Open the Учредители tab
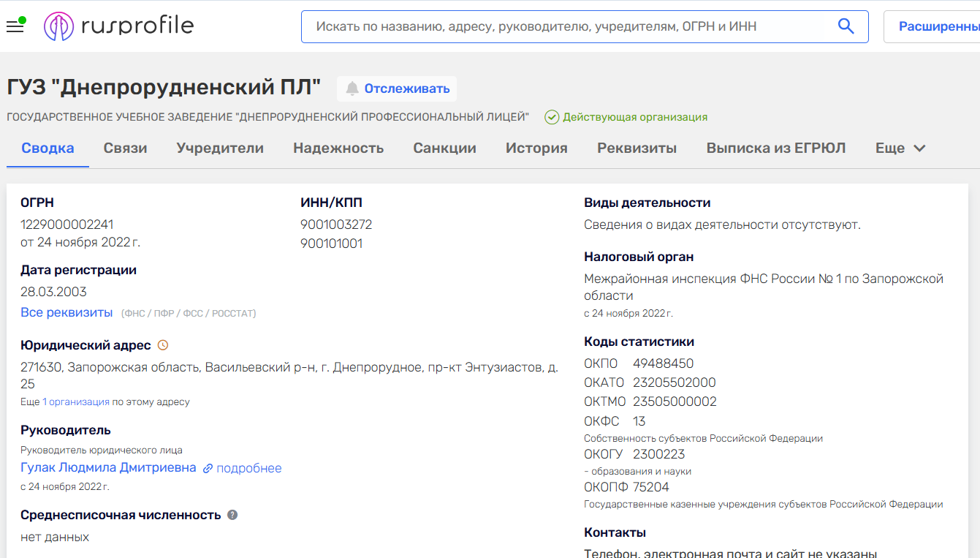 coord(220,148)
